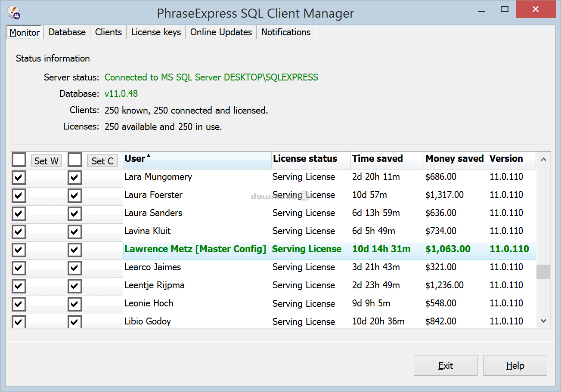561x392 pixels.
Task: Uncheck first checkbox in Lavina Kluit row
Action: coord(19,232)
